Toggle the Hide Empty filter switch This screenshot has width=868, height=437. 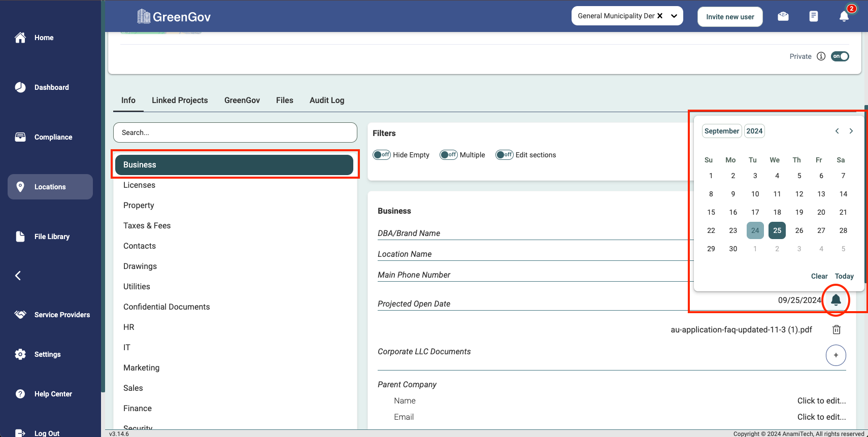coord(382,155)
